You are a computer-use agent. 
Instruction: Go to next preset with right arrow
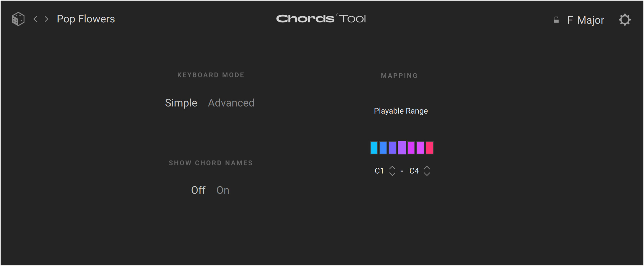(x=46, y=19)
